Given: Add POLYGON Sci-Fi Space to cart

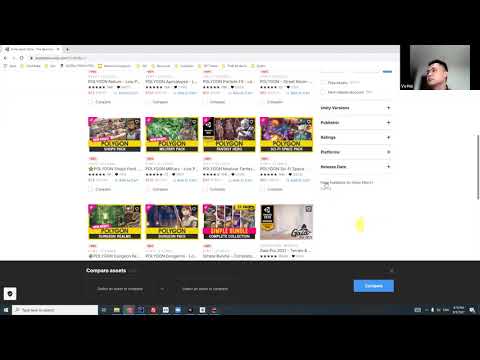Looking at the screenshot, I should tap(298, 180).
